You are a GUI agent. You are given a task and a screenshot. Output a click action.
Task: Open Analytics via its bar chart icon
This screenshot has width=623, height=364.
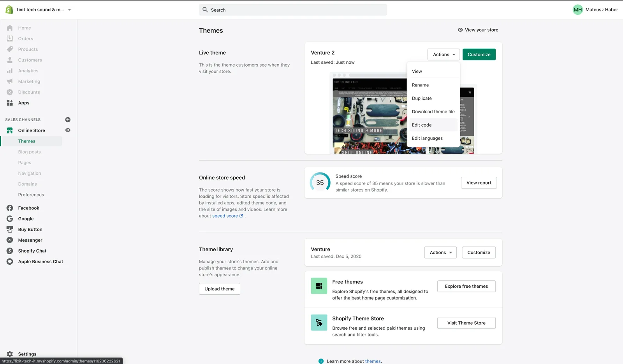click(10, 71)
